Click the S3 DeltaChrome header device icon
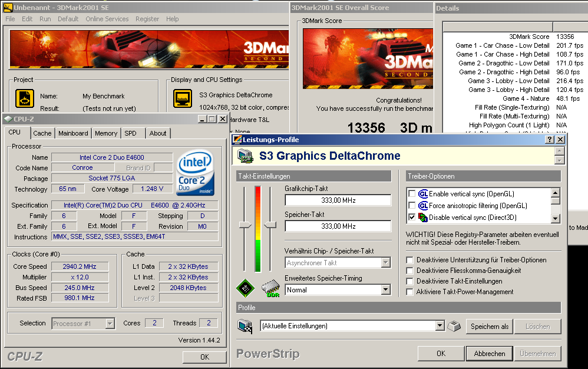Image resolution: width=588 pixels, height=369 pixels. [246, 156]
